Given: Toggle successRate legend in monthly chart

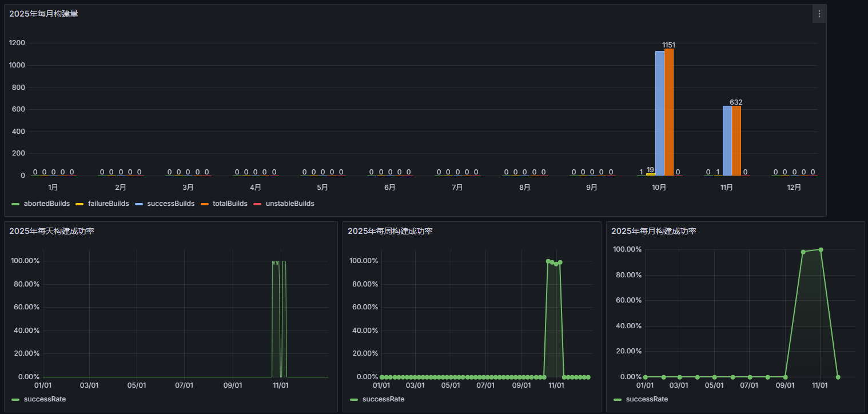Looking at the screenshot, I should point(647,399).
